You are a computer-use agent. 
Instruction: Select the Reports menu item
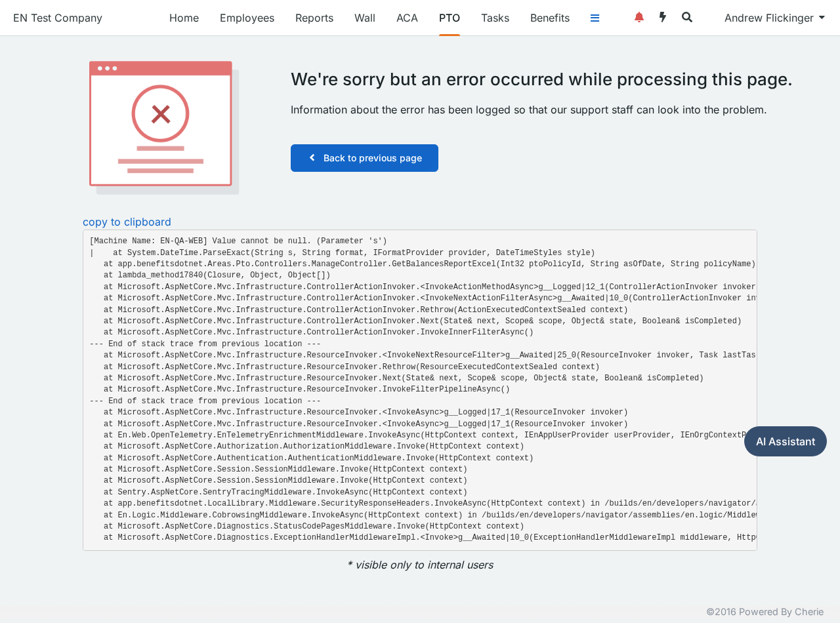(314, 18)
